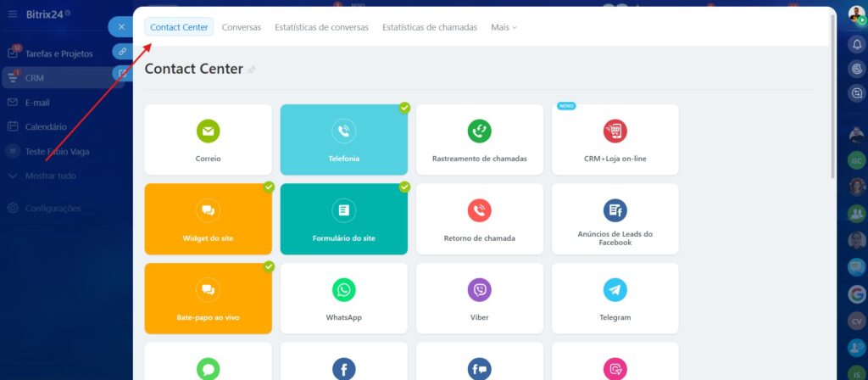The height and width of the screenshot is (380, 868).
Task: Close the slider panel with X button
Action: click(x=121, y=27)
